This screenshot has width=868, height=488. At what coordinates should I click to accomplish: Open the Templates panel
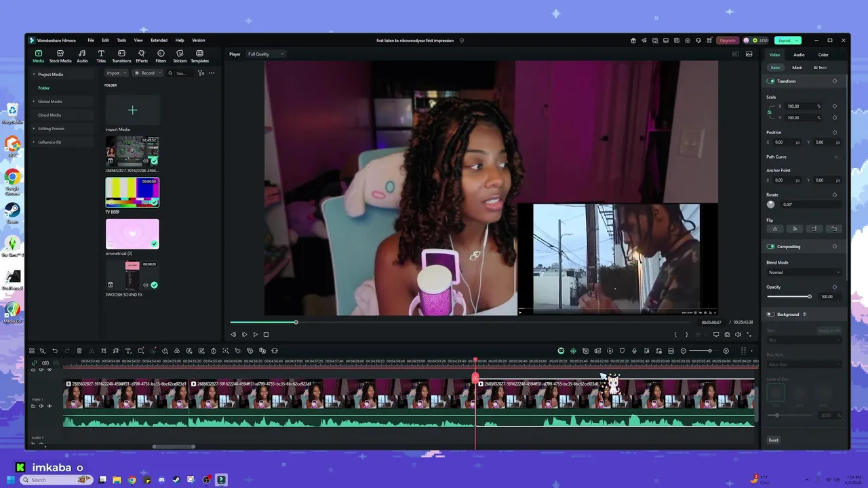[199, 56]
